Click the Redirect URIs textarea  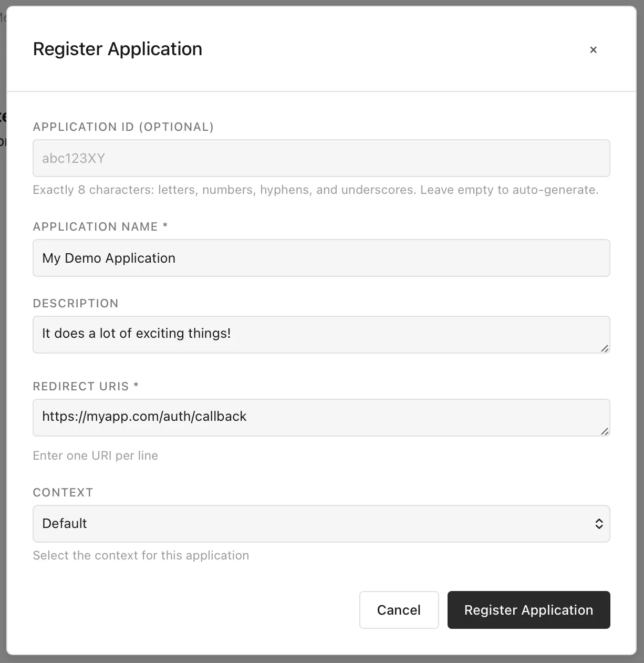pos(321,417)
